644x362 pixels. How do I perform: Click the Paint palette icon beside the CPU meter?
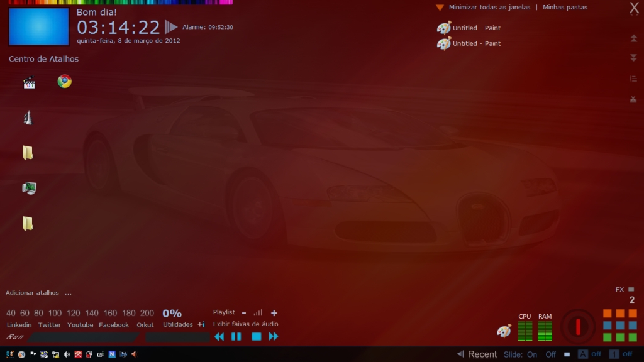tap(504, 331)
